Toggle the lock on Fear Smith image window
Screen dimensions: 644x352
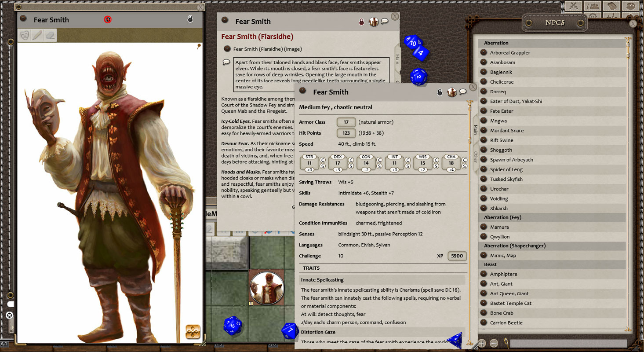[x=190, y=19]
